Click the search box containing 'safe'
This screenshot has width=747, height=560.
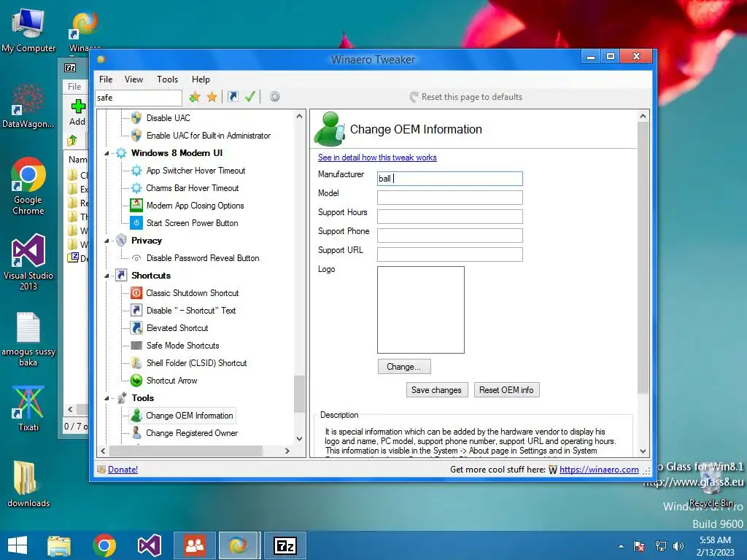[x=139, y=98]
